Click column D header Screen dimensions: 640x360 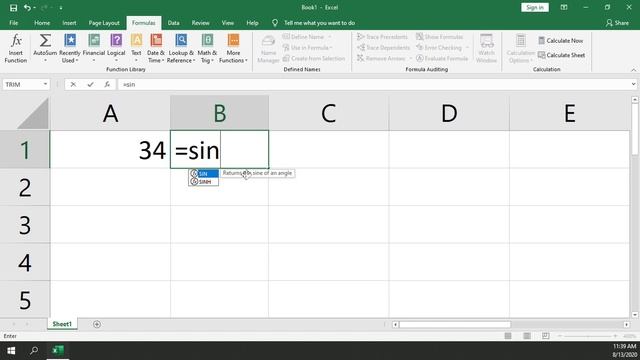449,113
